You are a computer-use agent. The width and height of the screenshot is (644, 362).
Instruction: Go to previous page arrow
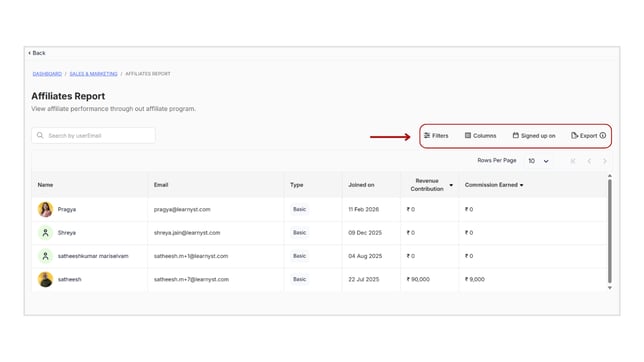(589, 161)
